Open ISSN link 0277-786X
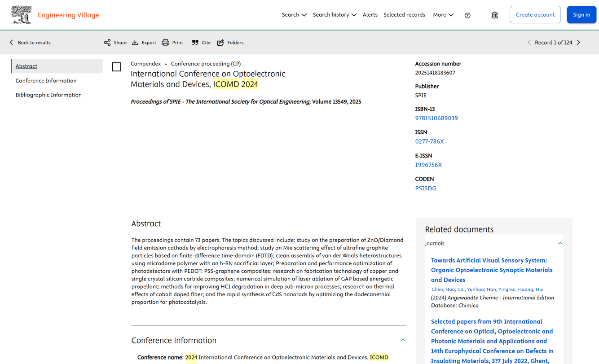Screen dimensions: 599x364 point(429,141)
